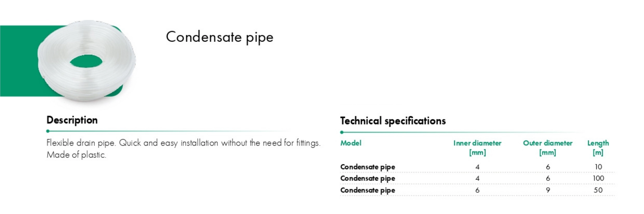Click the "Outer diameter [mm]" column header
Screen dimensions: 644x214
[548, 147]
